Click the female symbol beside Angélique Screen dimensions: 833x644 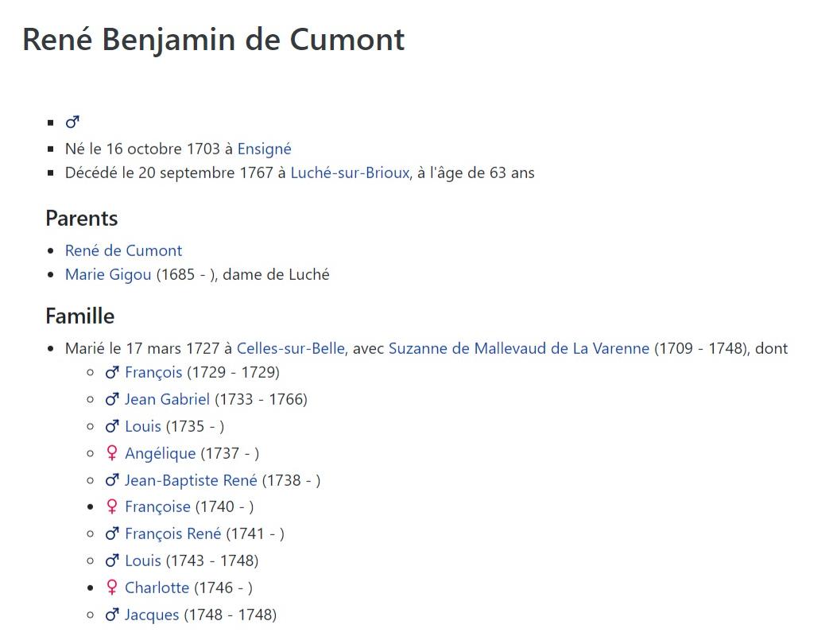tap(111, 453)
